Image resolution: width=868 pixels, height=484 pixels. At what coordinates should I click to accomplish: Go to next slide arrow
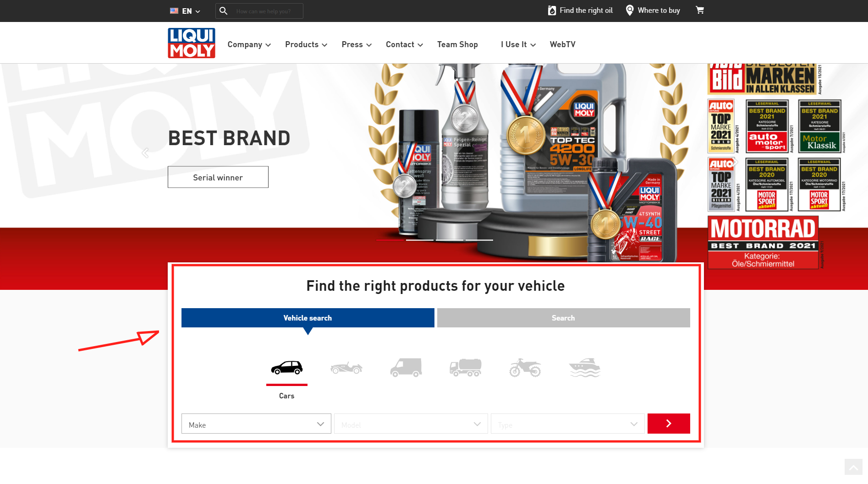pyautogui.click(x=735, y=162)
